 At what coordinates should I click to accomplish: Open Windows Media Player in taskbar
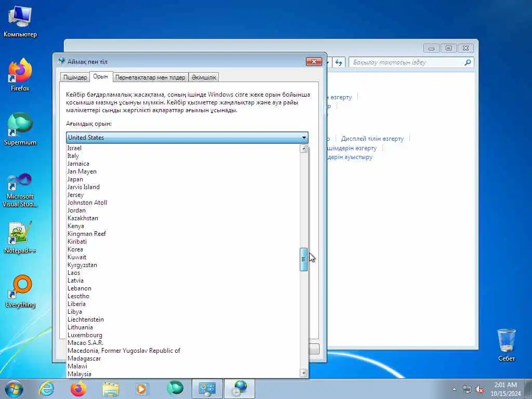(142, 389)
